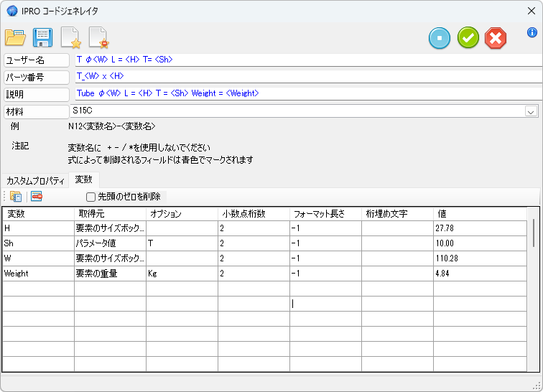Click the option cell T in Sh row
This screenshot has height=392, width=543.
click(182, 243)
